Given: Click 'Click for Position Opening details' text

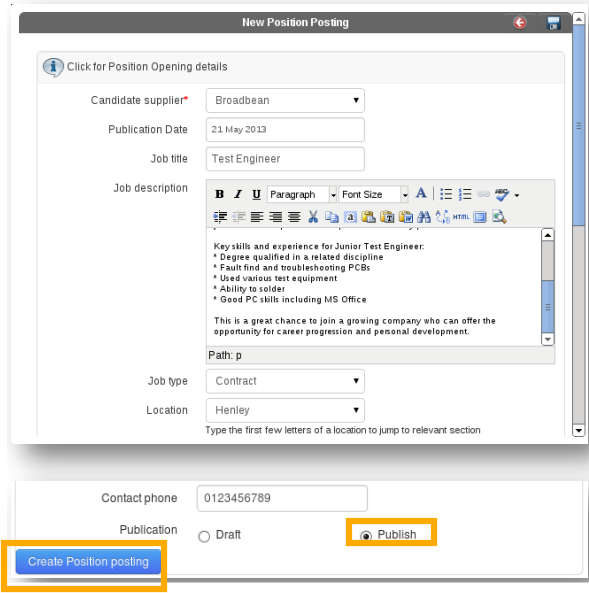Looking at the screenshot, I should click(147, 67).
